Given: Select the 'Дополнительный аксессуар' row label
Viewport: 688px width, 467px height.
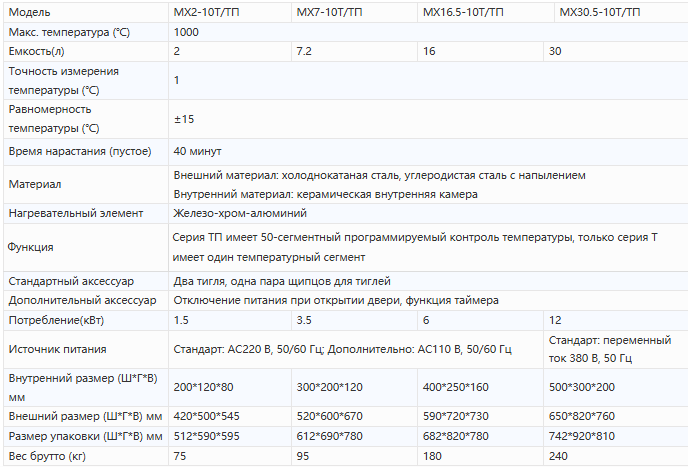Looking at the screenshot, I should click(82, 301).
